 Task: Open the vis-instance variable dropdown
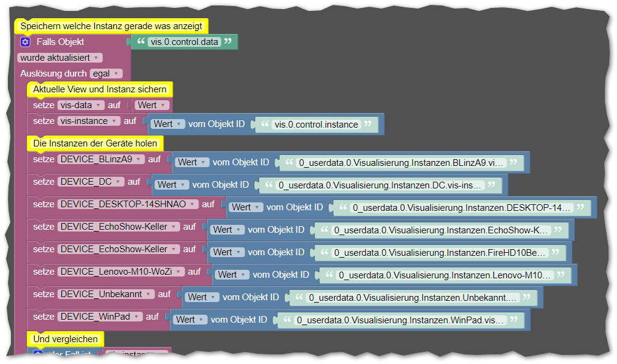[88, 121]
